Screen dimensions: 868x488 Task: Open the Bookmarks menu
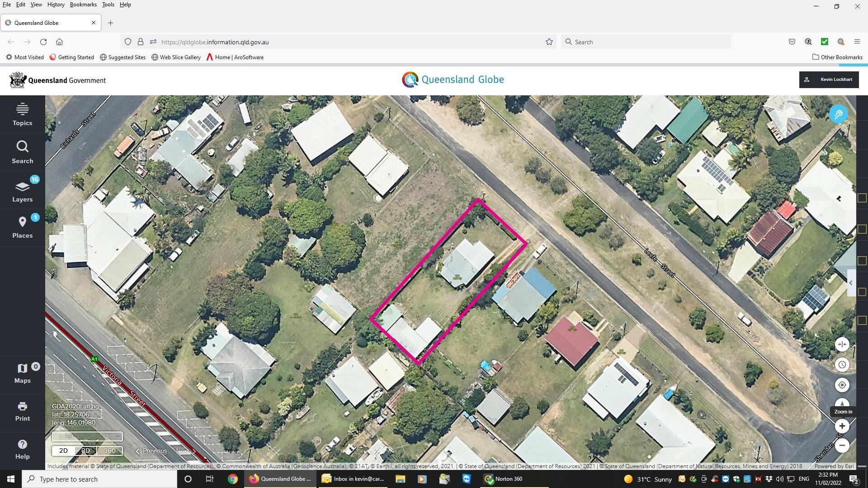(x=83, y=5)
